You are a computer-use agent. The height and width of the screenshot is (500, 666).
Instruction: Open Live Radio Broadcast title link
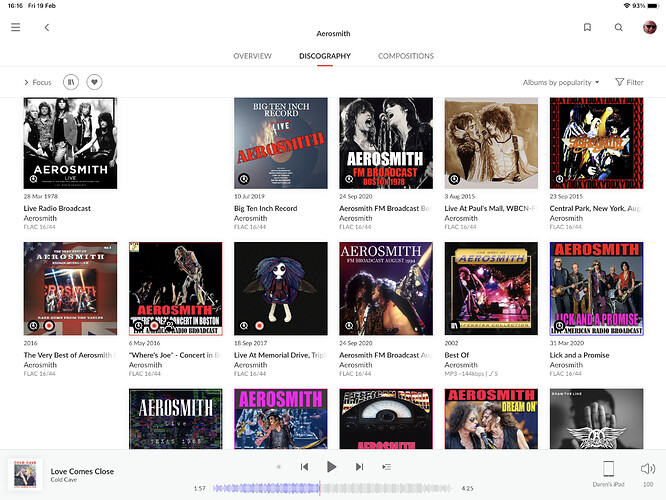tap(57, 208)
